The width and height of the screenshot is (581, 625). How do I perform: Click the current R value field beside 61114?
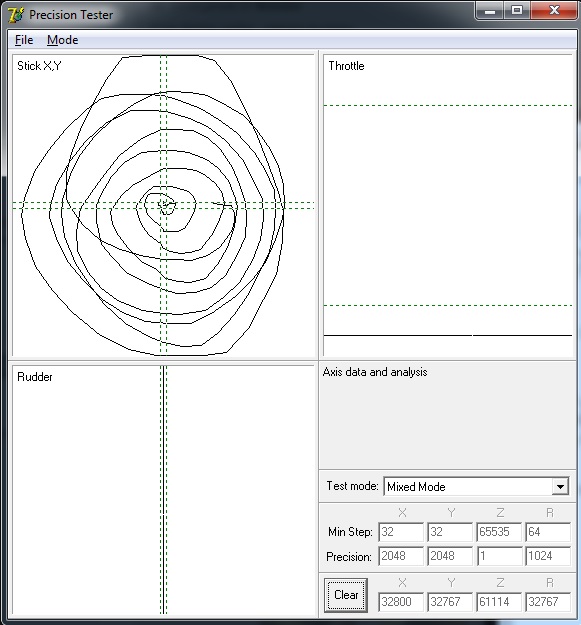point(548,602)
